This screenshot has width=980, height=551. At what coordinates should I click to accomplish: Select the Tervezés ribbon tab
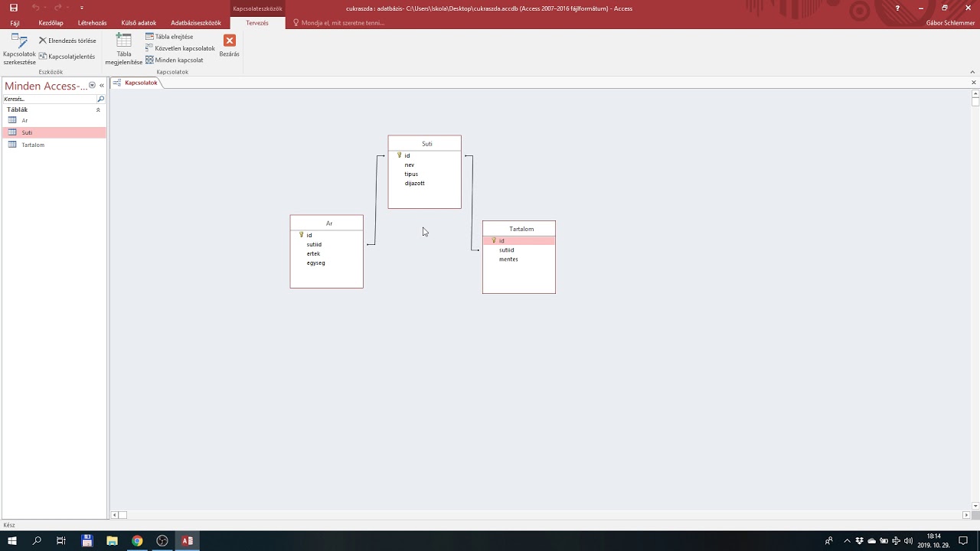[257, 23]
